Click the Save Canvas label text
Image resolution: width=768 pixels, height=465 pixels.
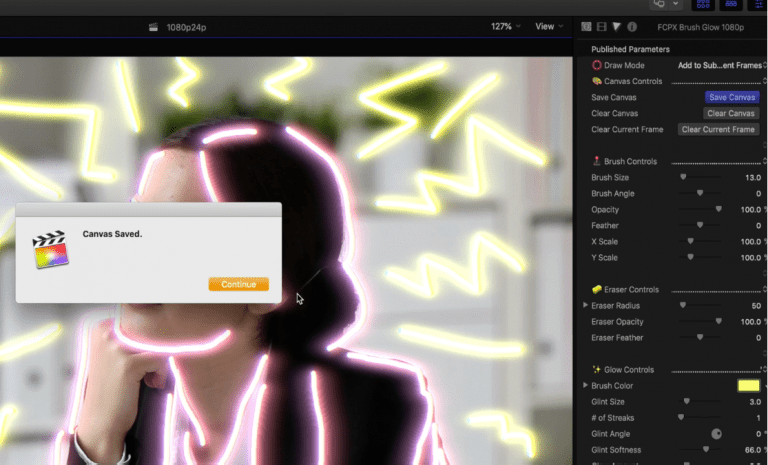(x=613, y=97)
